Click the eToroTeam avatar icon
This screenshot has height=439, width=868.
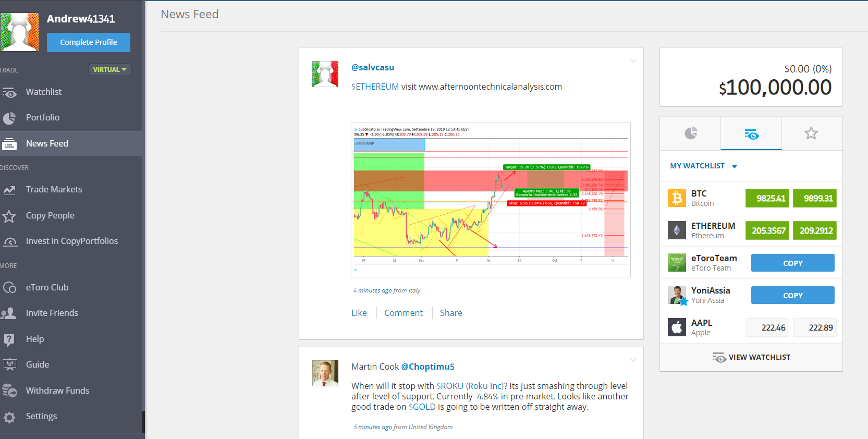(x=677, y=263)
